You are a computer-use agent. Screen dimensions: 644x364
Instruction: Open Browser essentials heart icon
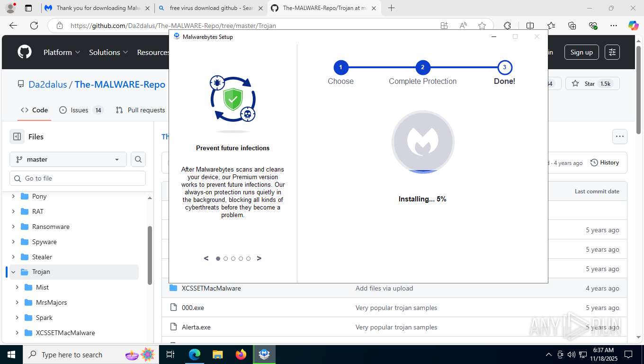[593, 26]
